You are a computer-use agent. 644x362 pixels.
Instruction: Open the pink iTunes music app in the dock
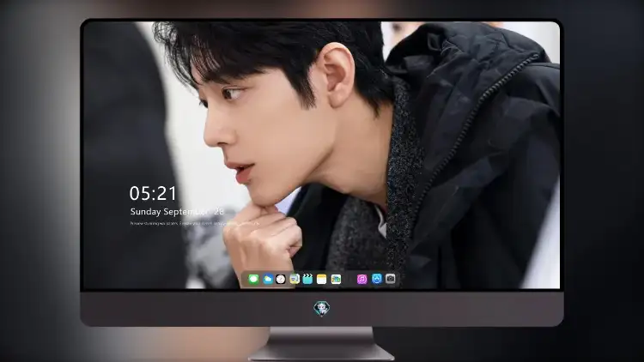[361, 279]
